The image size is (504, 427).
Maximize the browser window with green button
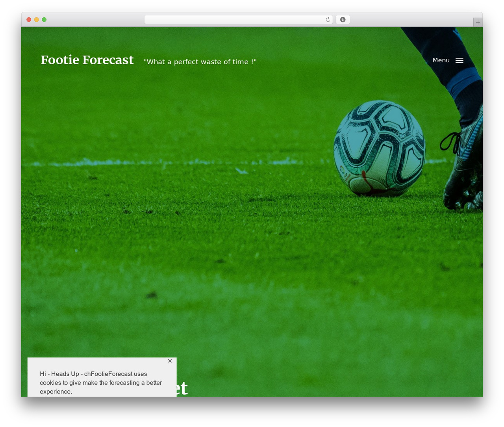pyautogui.click(x=44, y=20)
